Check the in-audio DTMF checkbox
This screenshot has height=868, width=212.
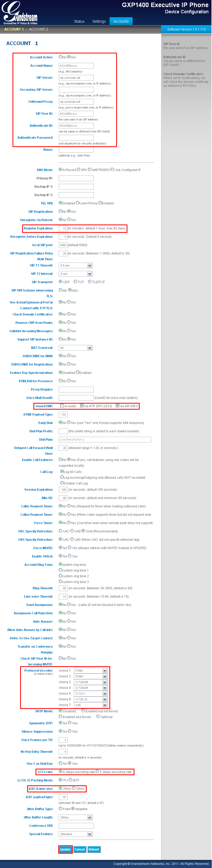pyautogui.click(x=62, y=406)
